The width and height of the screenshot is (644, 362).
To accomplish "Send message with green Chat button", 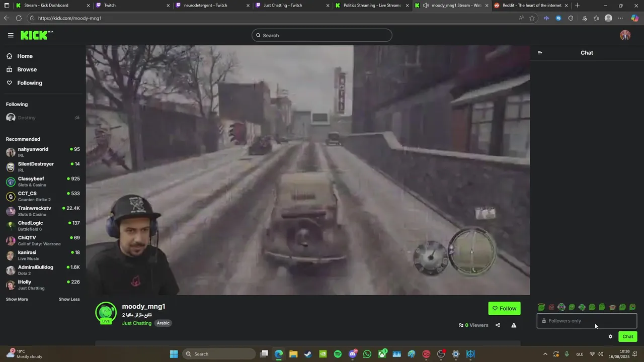I will coord(627,337).
